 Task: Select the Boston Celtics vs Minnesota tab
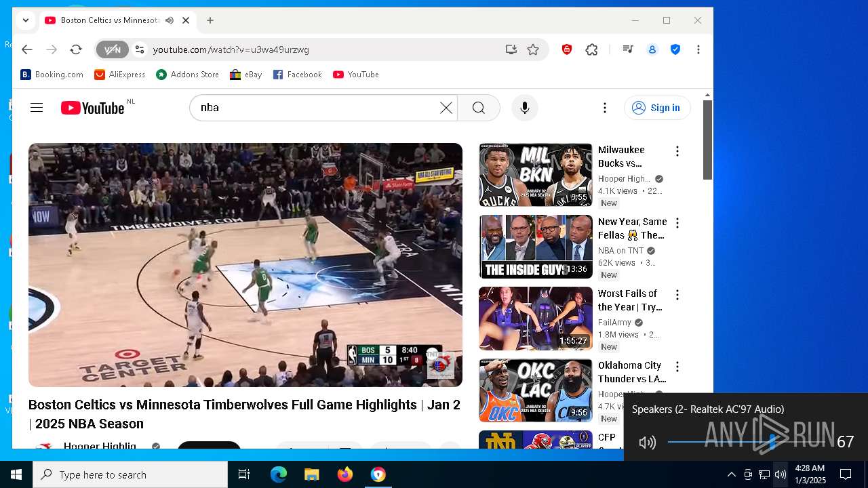click(x=109, y=20)
